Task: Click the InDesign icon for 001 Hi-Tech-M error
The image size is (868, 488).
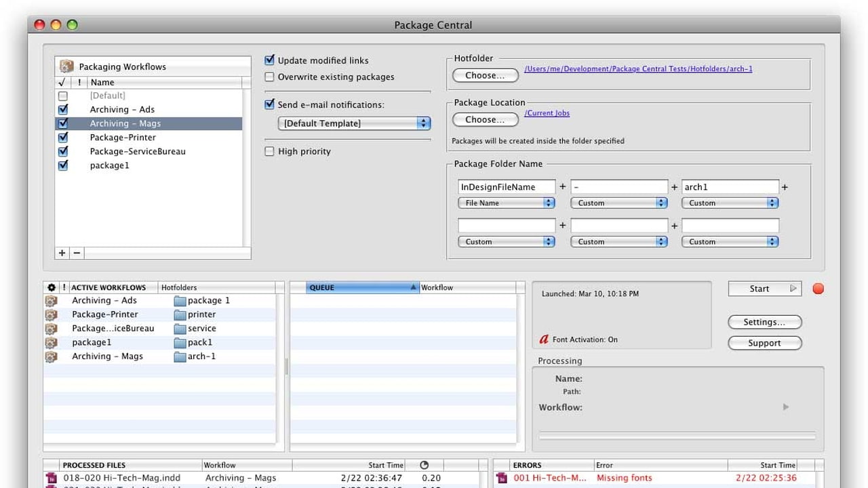Action: click(x=502, y=478)
